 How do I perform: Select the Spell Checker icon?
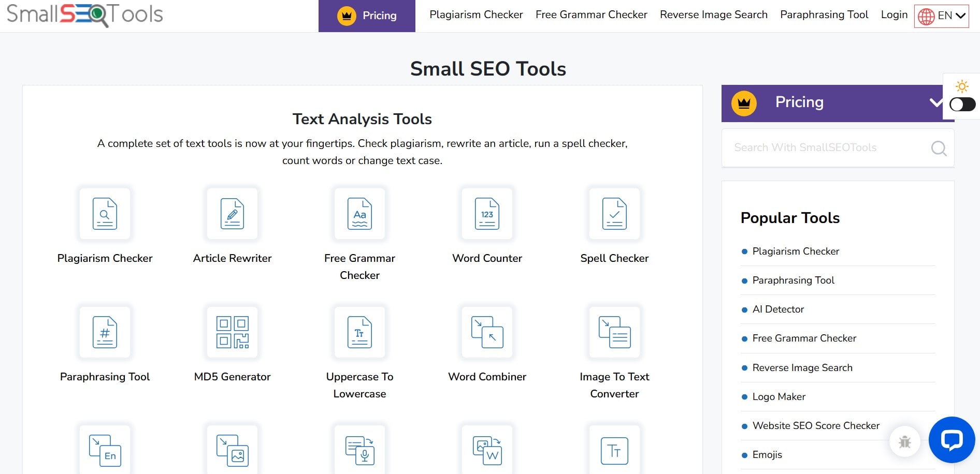click(614, 214)
